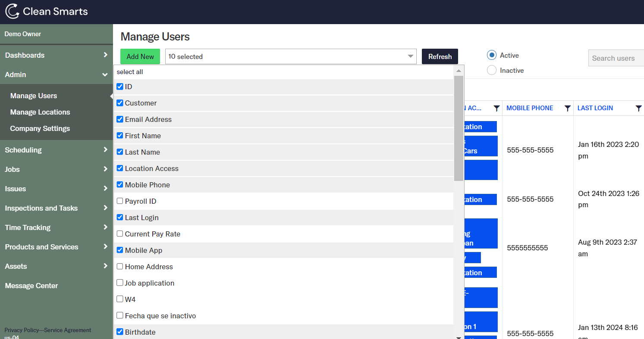The width and height of the screenshot is (644, 339).
Task: Select the Active users radio button
Action: click(492, 55)
